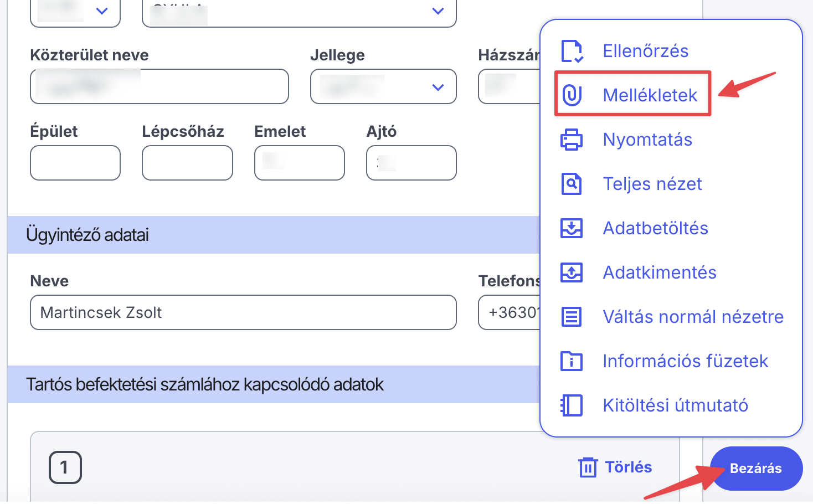Click the Lépcsőház input box
This screenshot has height=504, width=813.
187,163
